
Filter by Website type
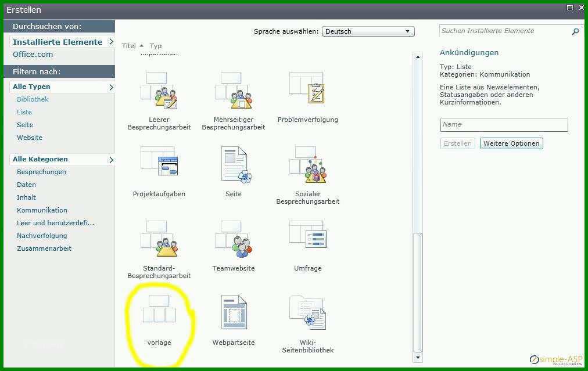[x=30, y=138]
